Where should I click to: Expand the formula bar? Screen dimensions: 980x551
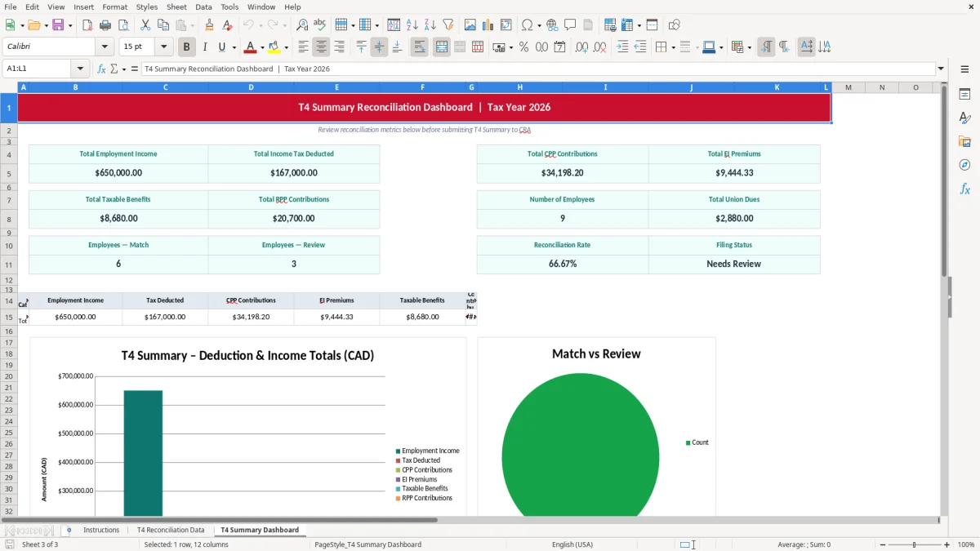pyautogui.click(x=941, y=69)
